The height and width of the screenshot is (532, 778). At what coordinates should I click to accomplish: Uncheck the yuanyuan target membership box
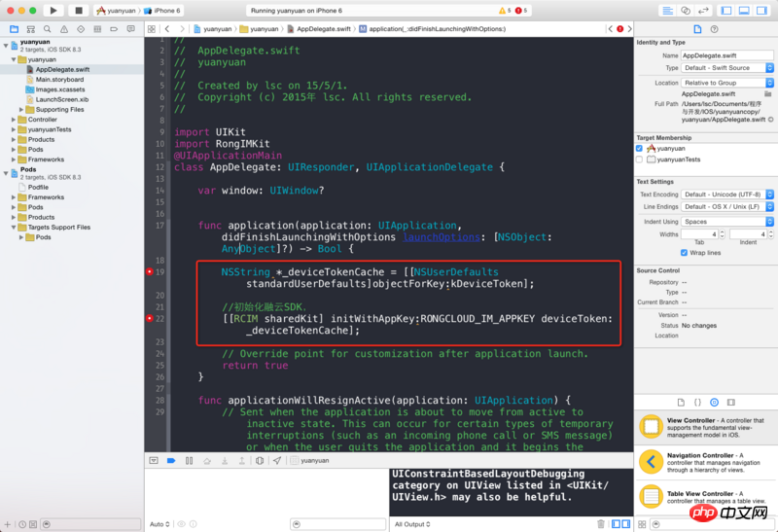click(639, 149)
